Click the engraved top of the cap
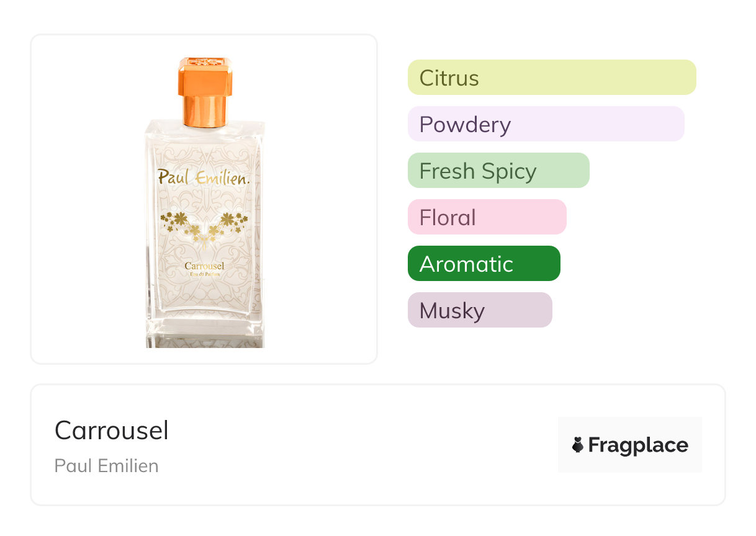 point(205,62)
